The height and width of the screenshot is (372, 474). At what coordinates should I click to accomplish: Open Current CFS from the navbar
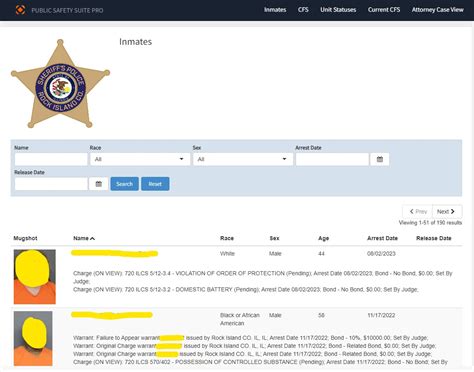[x=384, y=10]
